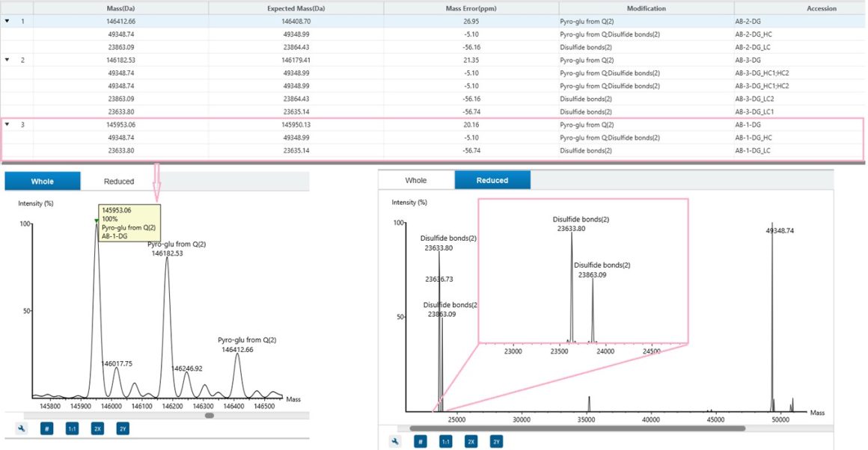The width and height of the screenshot is (868, 450).
Task: Open the wrench settings icon below the Whole spectrum
Action: 21,428
